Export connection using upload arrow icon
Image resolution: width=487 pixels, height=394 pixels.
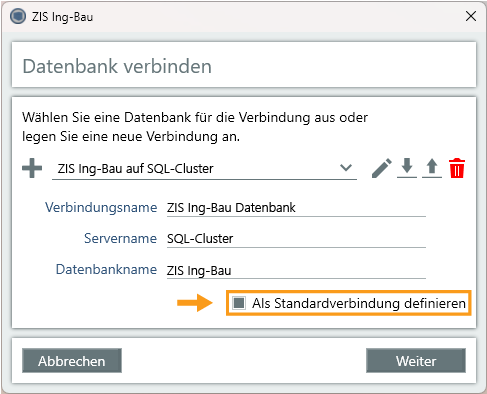point(432,168)
